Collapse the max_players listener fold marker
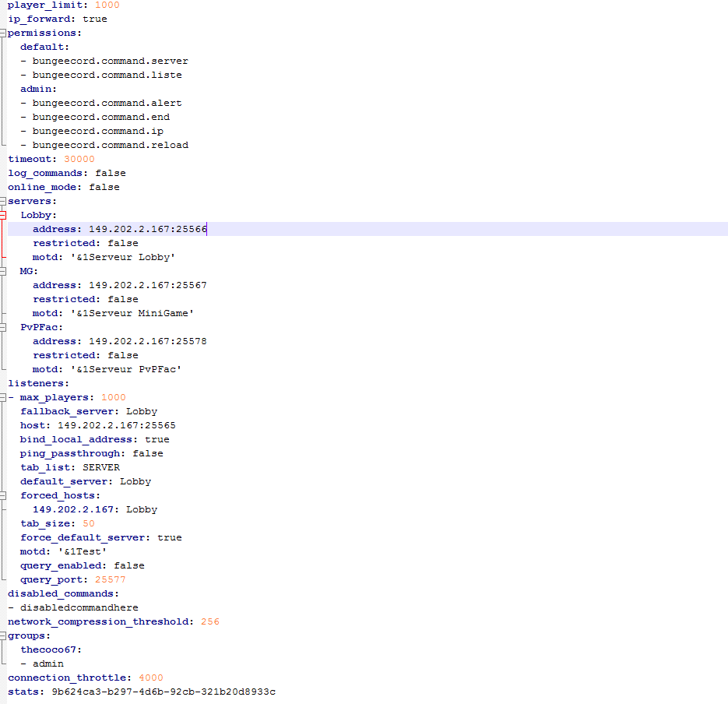This screenshot has width=728, height=704. pos(3,397)
